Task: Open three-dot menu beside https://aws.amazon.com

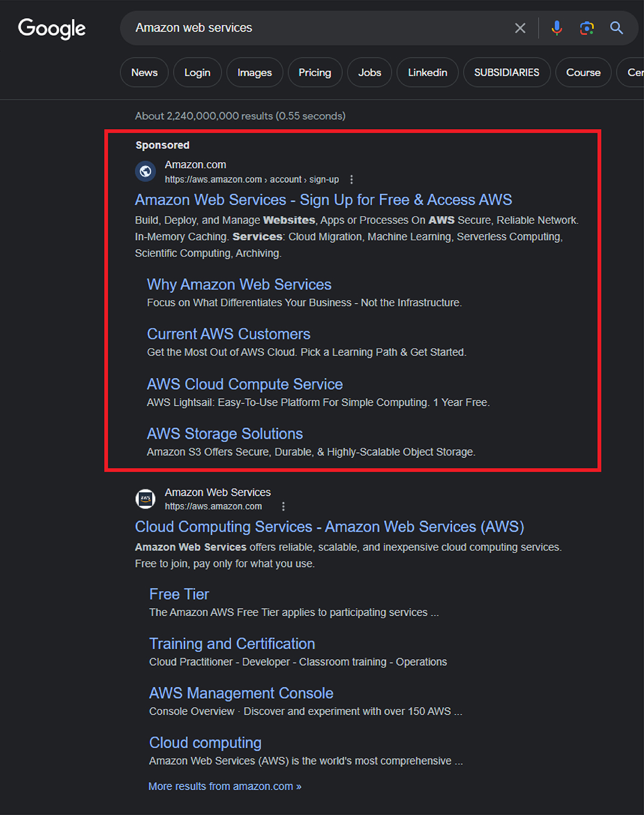Action: click(x=283, y=507)
